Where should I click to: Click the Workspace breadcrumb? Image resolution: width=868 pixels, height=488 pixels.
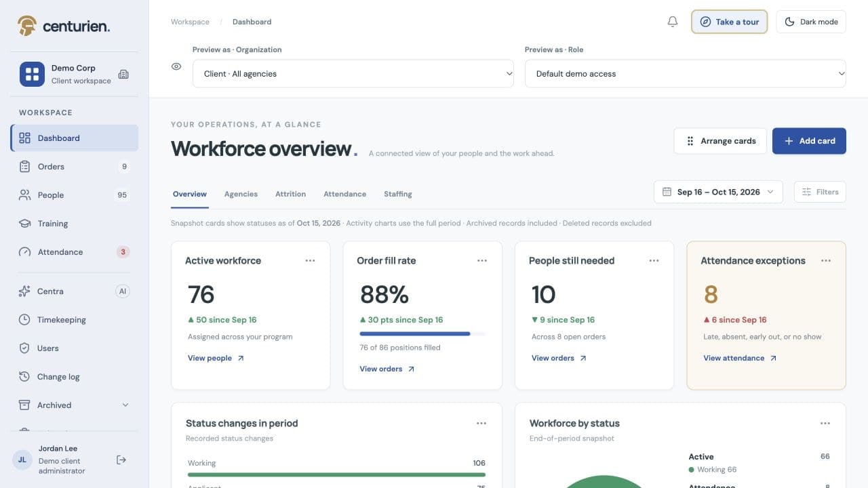[190, 22]
